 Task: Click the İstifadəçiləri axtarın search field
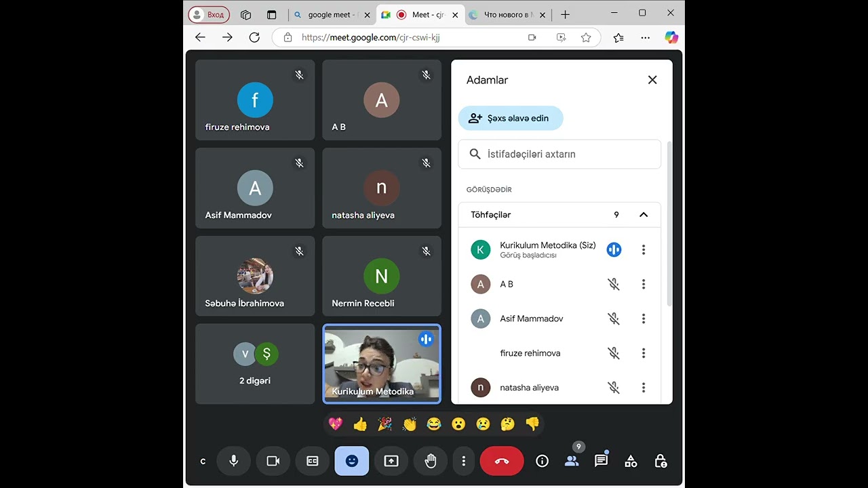(559, 154)
